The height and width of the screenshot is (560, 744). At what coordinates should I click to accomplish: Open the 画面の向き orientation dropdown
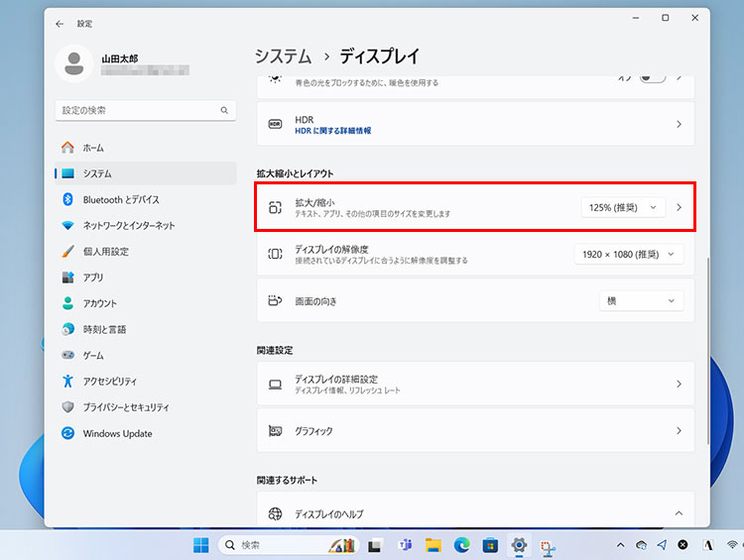click(x=641, y=300)
